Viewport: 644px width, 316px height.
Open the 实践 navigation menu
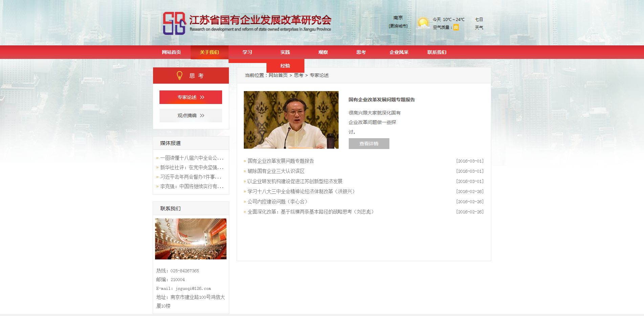[x=285, y=52]
